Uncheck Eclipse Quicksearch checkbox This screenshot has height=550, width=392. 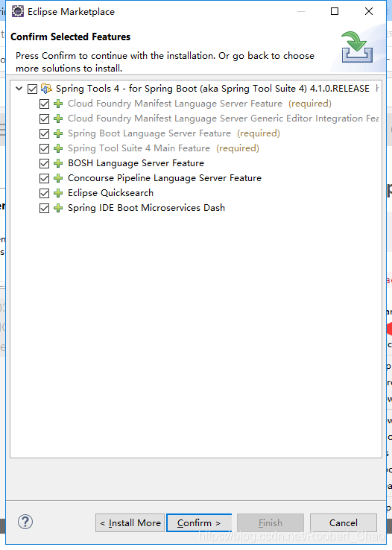point(44,193)
